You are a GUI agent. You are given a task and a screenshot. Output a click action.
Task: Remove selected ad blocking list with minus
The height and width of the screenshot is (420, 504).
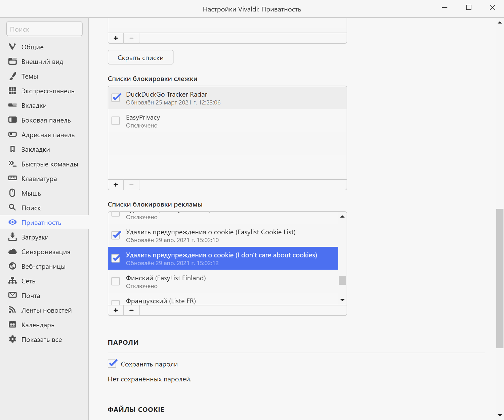click(131, 310)
